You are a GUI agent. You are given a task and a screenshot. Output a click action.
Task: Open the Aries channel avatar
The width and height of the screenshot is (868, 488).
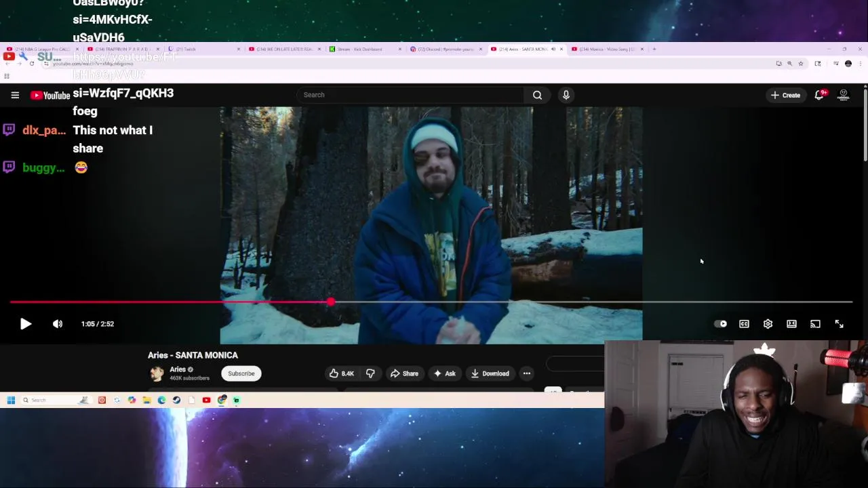click(x=157, y=373)
